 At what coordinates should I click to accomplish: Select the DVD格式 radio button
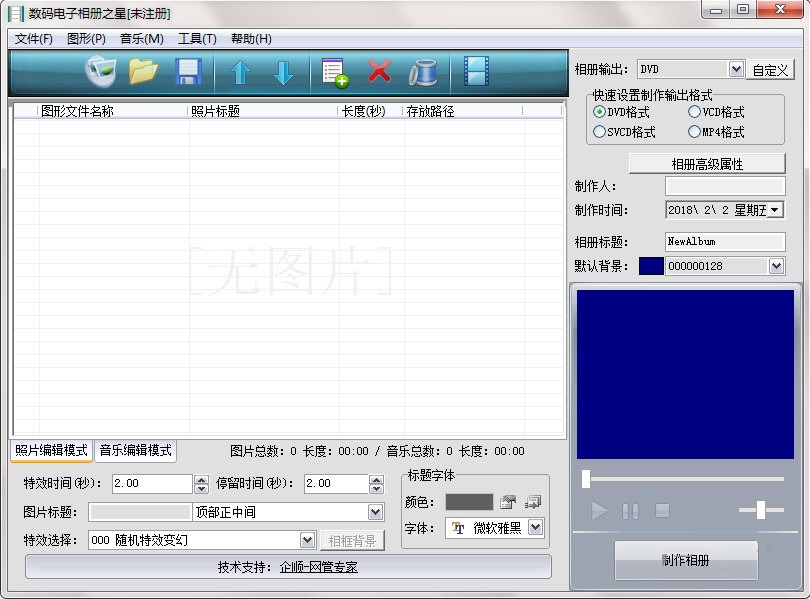click(601, 114)
